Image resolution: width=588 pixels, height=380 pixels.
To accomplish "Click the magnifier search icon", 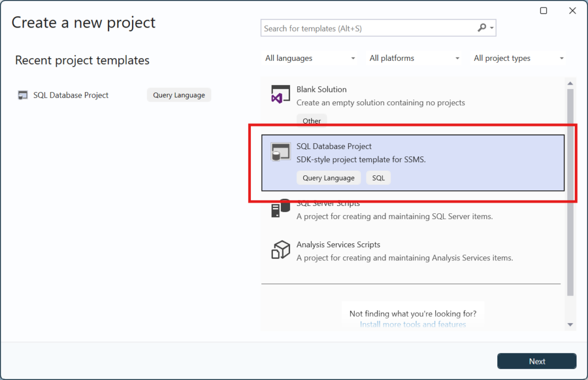I will [482, 28].
